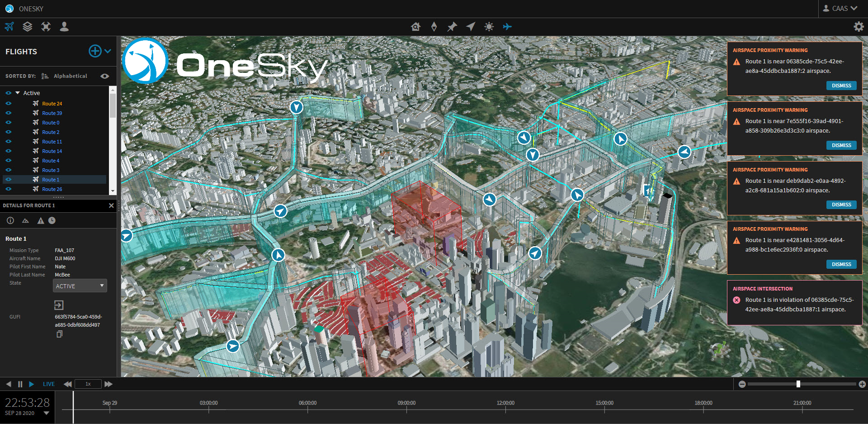The height and width of the screenshot is (424, 868).
Task: Copy the GUFI using the copy icon
Action: point(59,334)
